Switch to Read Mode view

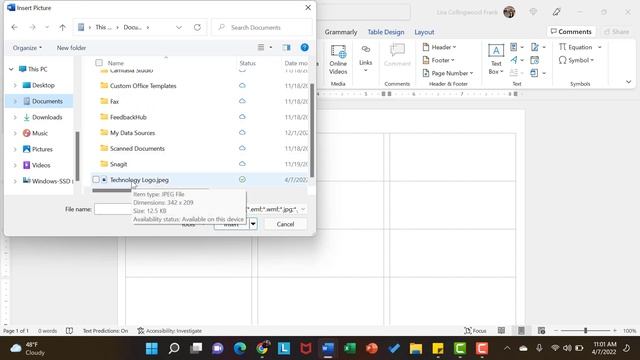click(x=501, y=331)
